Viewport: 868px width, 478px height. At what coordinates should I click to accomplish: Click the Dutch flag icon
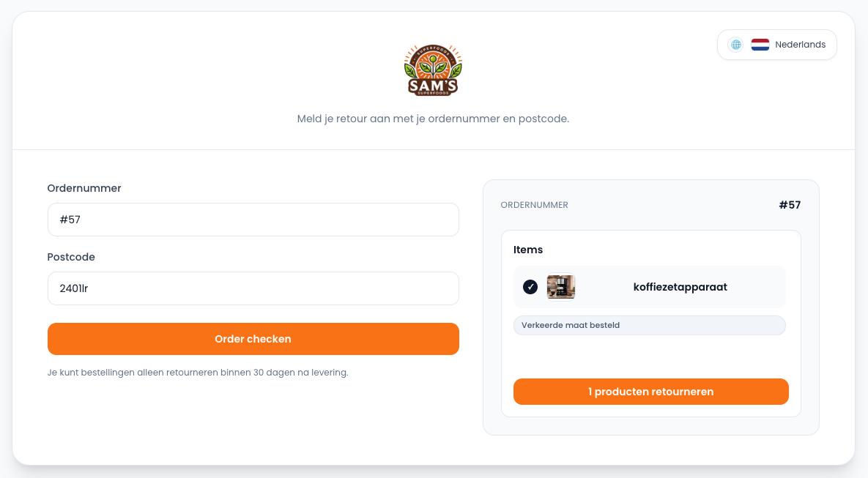click(x=760, y=45)
